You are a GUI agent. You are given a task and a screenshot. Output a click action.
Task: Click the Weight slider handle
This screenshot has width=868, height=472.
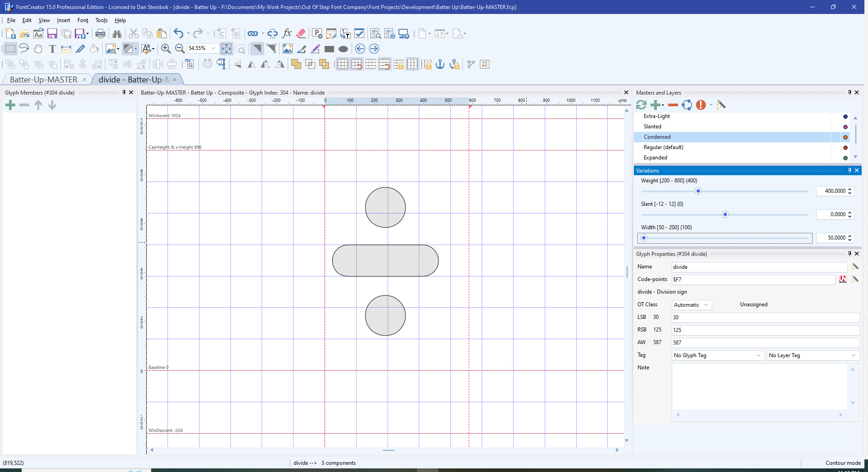click(x=698, y=191)
